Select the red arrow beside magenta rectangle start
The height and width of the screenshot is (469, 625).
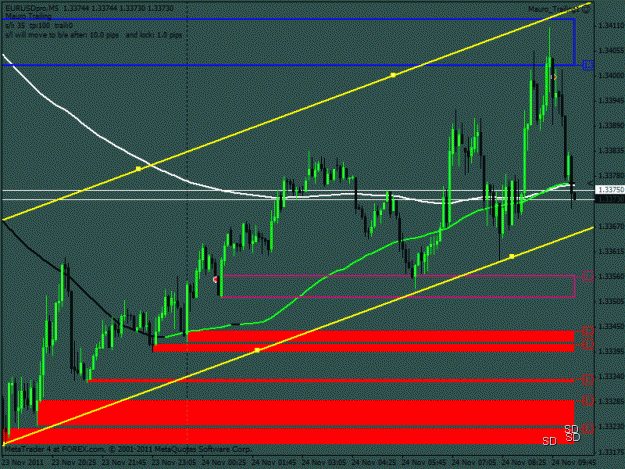point(216,280)
